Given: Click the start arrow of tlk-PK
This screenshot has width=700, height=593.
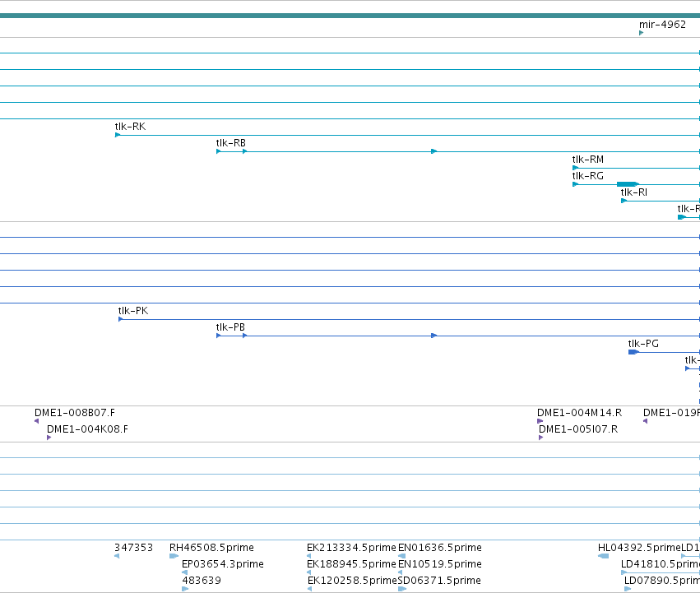Looking at the screenshot, I should pyautogui.click(x=121, y=319).
